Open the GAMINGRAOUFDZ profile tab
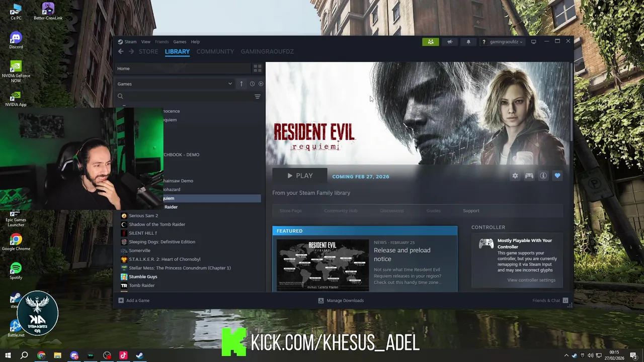Screen dimensions: 644x362 click(x=267, y=51)
